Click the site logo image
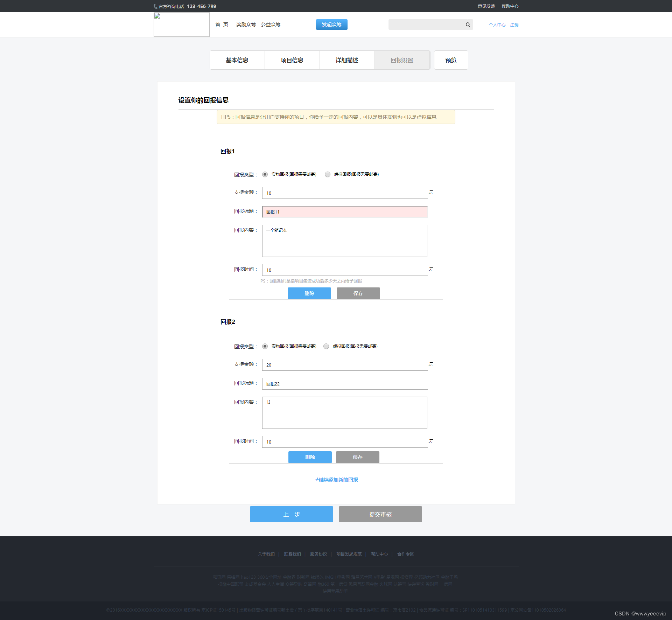This screenshot has width=672, height=620. pyautogui.click(x=182, y=25)
